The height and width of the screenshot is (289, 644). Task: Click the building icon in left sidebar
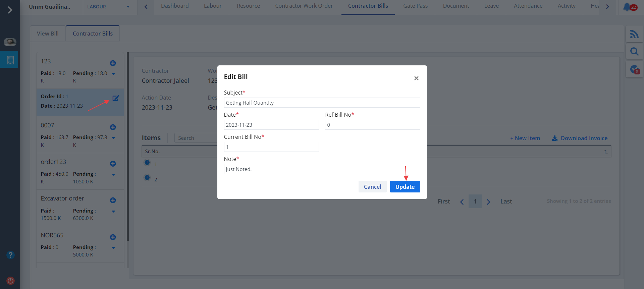coord(10,60)
